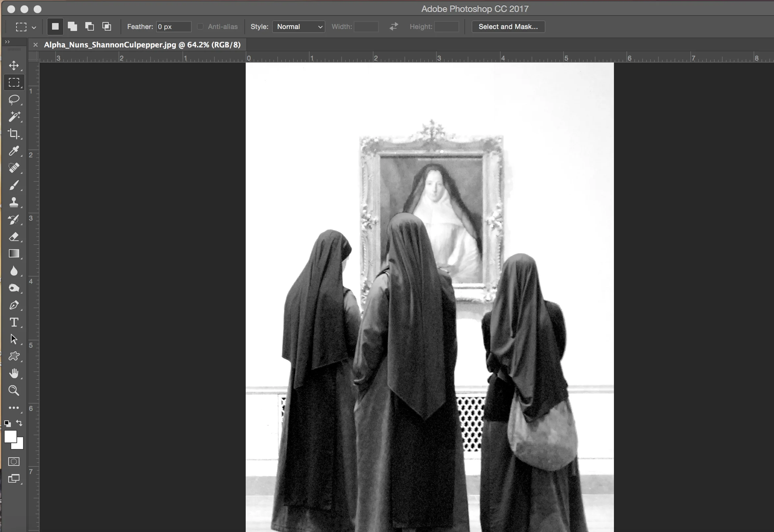Select the Spot Healing Brush tool
Image resolution: width=774 pixels, height=532 pixels.
(x=14, y=168)
